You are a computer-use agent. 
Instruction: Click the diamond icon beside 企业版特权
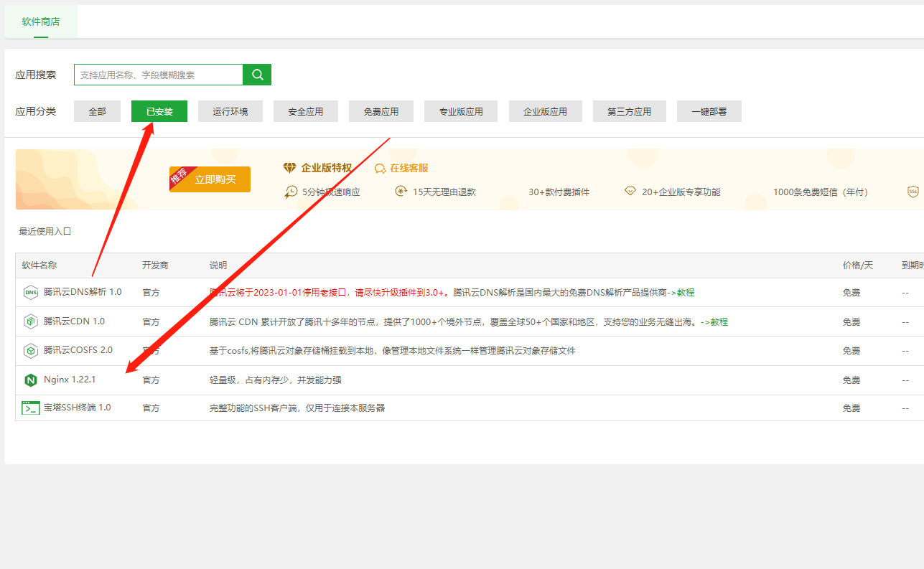(289, 168)
